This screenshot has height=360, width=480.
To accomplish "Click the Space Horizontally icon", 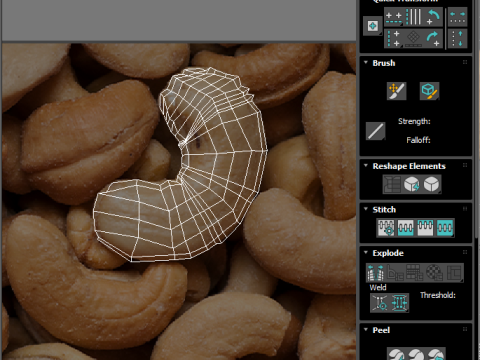I will tap(457, 17).
